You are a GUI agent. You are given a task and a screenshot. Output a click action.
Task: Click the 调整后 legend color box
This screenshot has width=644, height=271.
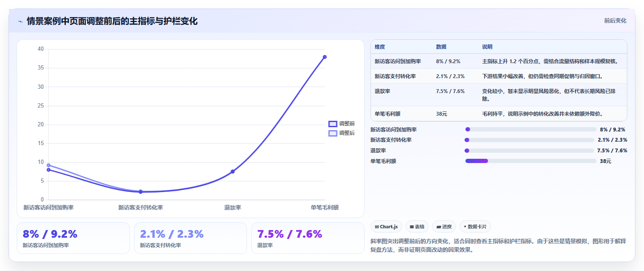pyautogui.click(x=333, y=133)
